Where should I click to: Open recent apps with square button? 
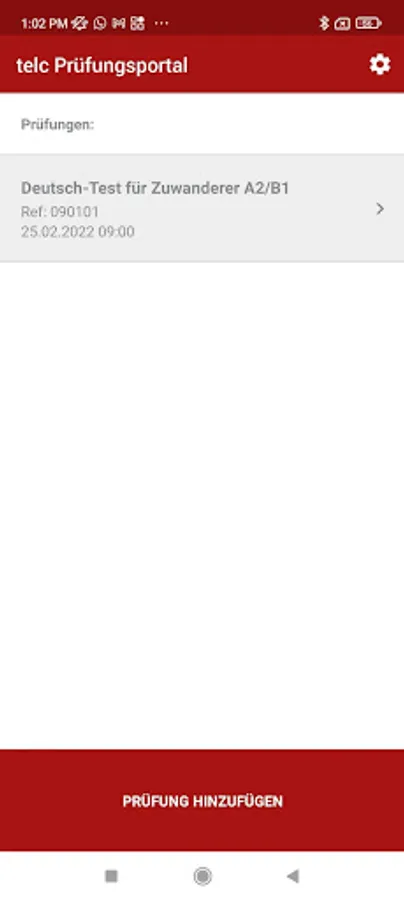click(x=111, y=876)
